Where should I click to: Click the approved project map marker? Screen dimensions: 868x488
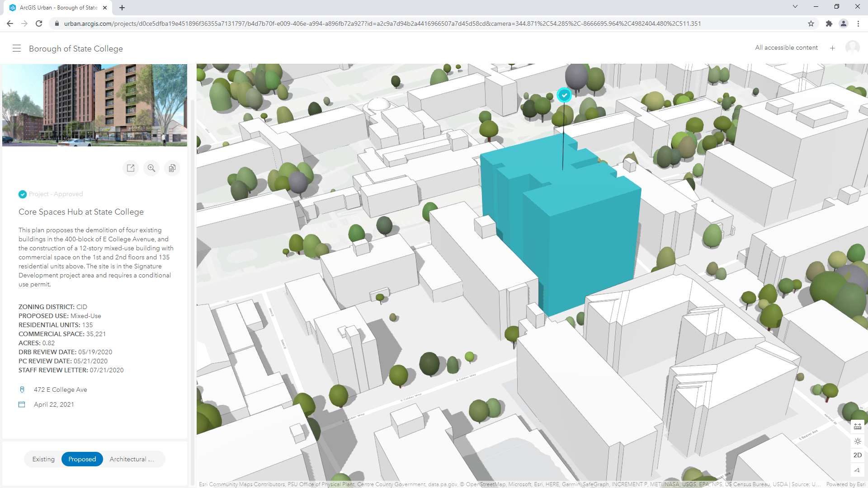coord(564,95)
